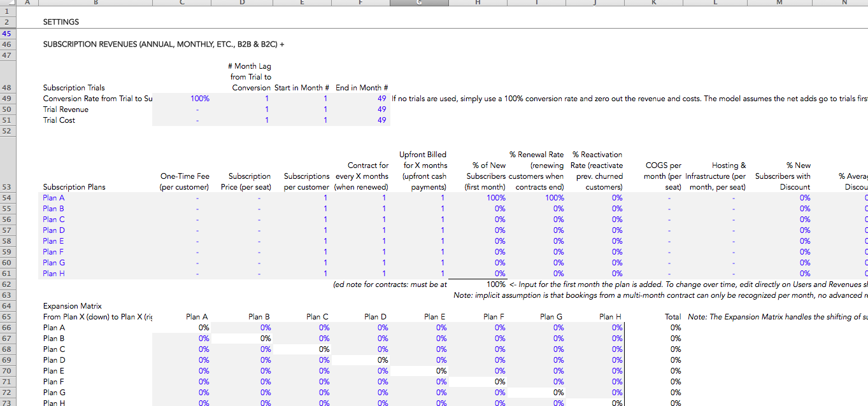Click the % New Subscribers with Discount header
This screenshot has width=868, height=406.
pyautogui.click(x=783, y=176)
